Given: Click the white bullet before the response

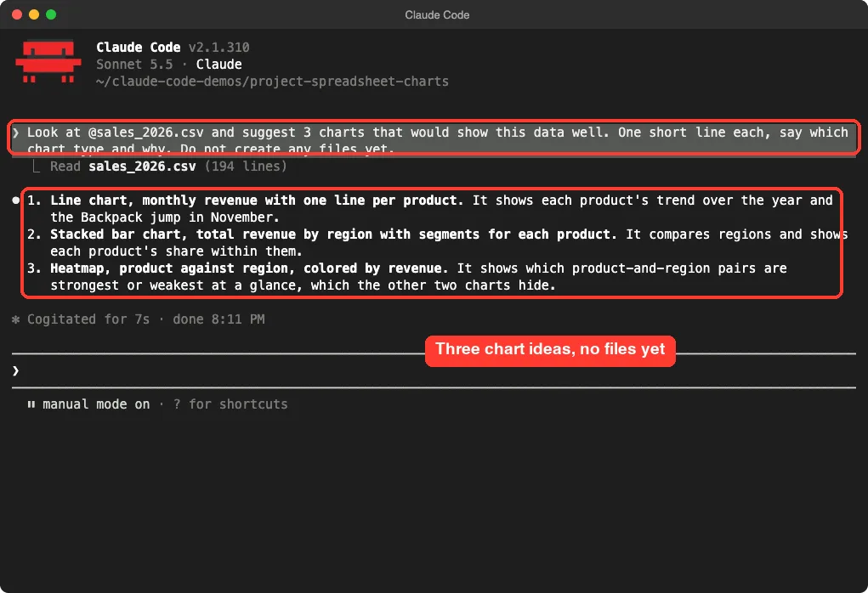Looking at the screenshot, I should pyautogui.click(x=15, y=200).
